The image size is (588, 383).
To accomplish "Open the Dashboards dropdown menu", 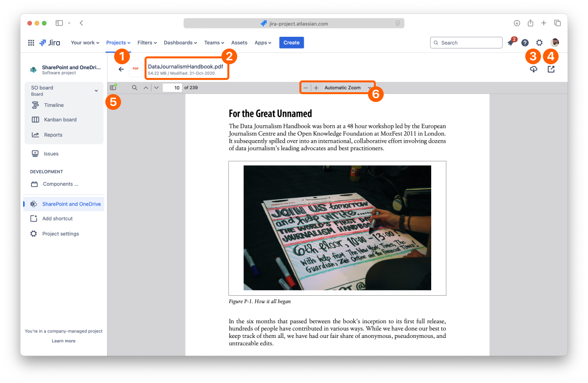I will (180, 43).
